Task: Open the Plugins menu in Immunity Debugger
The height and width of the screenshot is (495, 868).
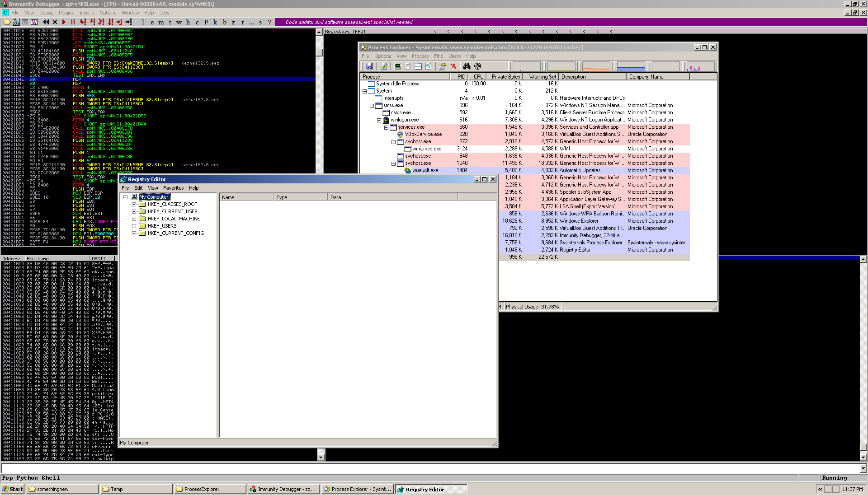Action: coord(66,13)
